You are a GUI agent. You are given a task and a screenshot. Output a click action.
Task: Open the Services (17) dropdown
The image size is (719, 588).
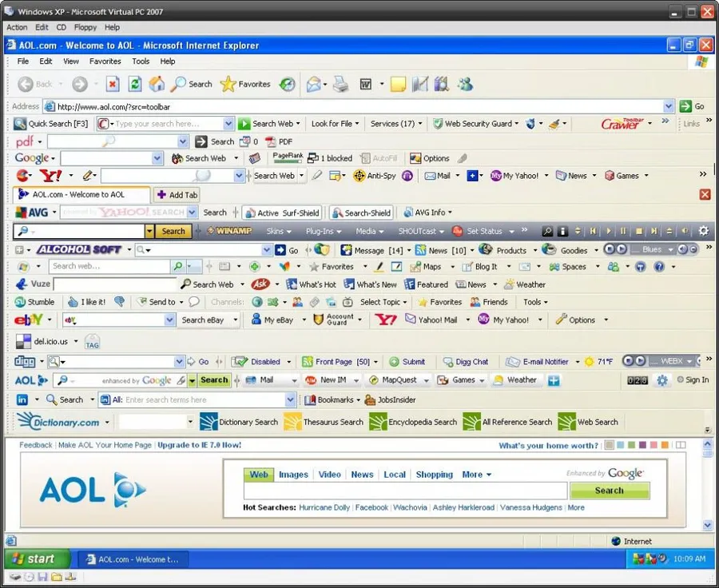click(395, 124)
